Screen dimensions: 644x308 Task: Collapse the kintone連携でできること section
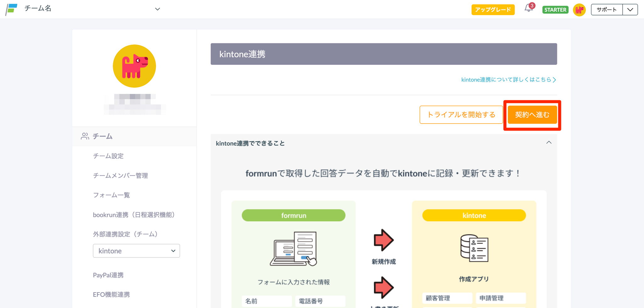pos(549,143)
